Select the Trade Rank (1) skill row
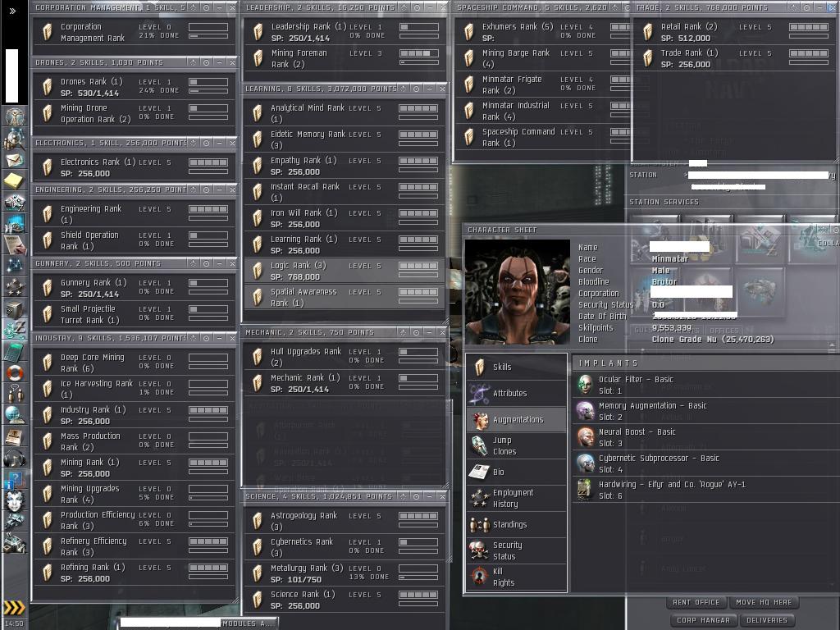 (734, 58)
